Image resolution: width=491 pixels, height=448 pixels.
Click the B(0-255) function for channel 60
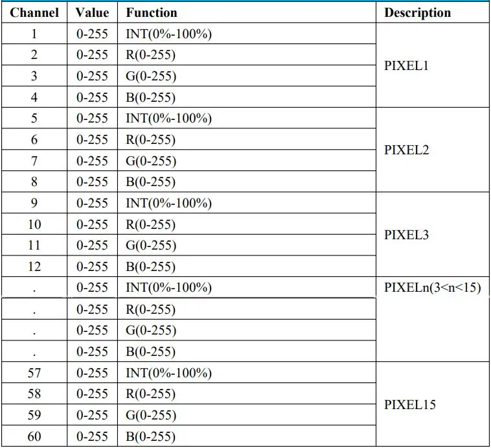point(150,436)
